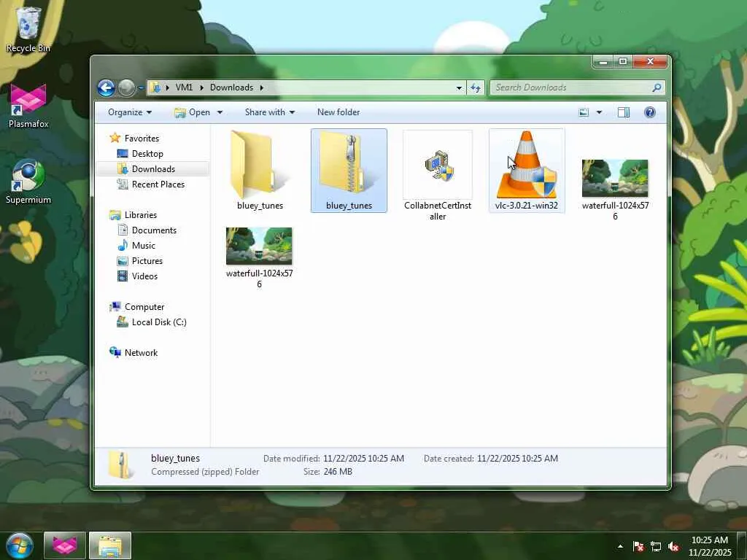Select Libraries in navigation pane
747x560 pixels.
(133, 215)
